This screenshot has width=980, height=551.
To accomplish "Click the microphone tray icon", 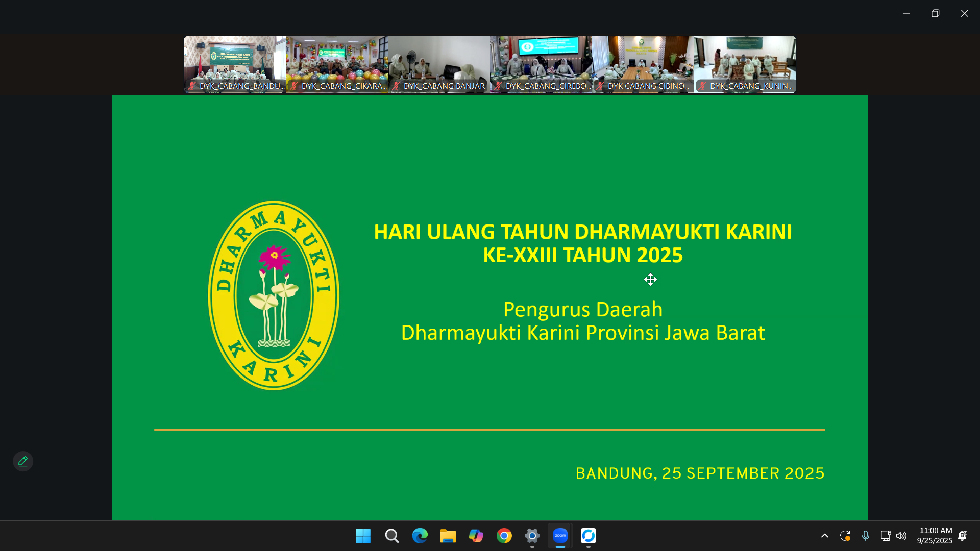I will point(865,536).
